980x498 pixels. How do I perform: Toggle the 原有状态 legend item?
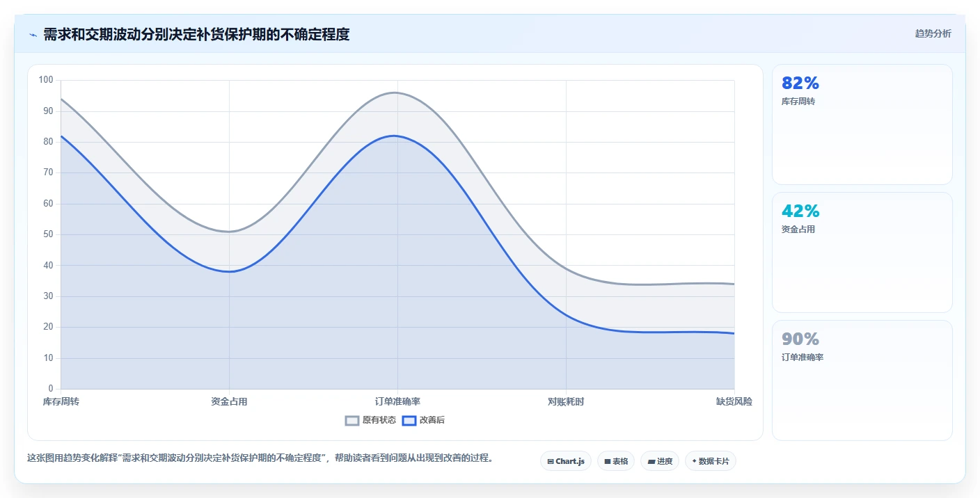[371, 420]
